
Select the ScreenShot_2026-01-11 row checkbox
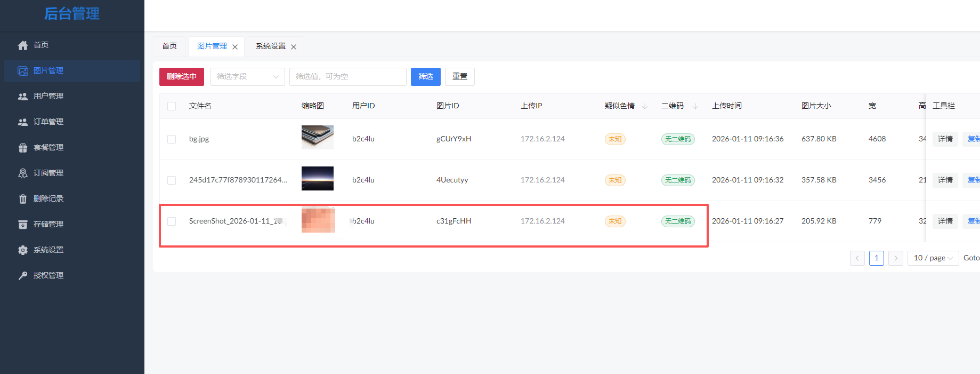click(x=172, y=221)
